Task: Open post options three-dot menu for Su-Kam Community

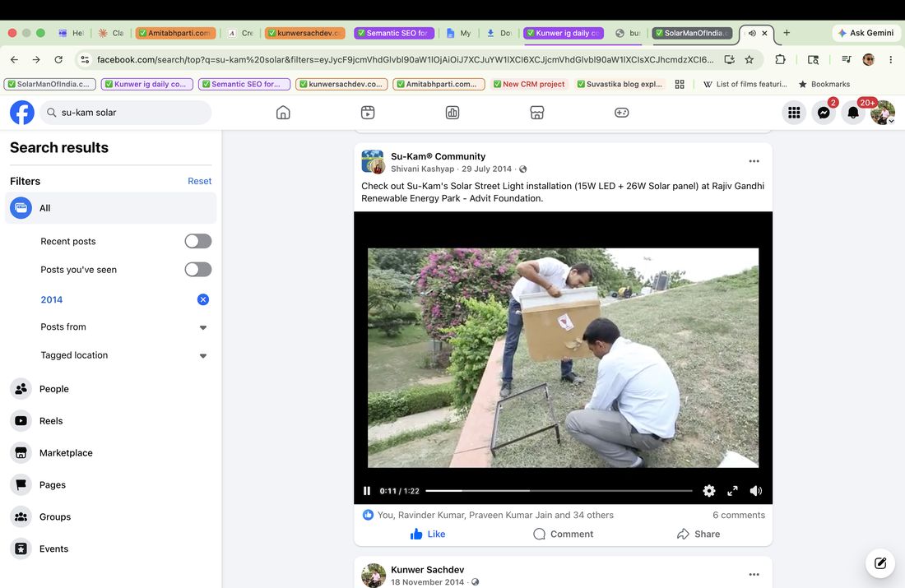Action: [754, 161]
